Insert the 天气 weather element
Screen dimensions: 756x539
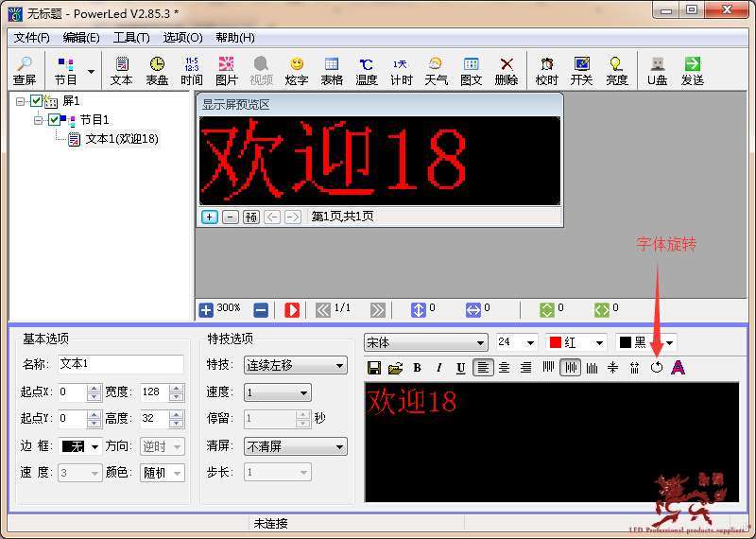tap(436, 71)
